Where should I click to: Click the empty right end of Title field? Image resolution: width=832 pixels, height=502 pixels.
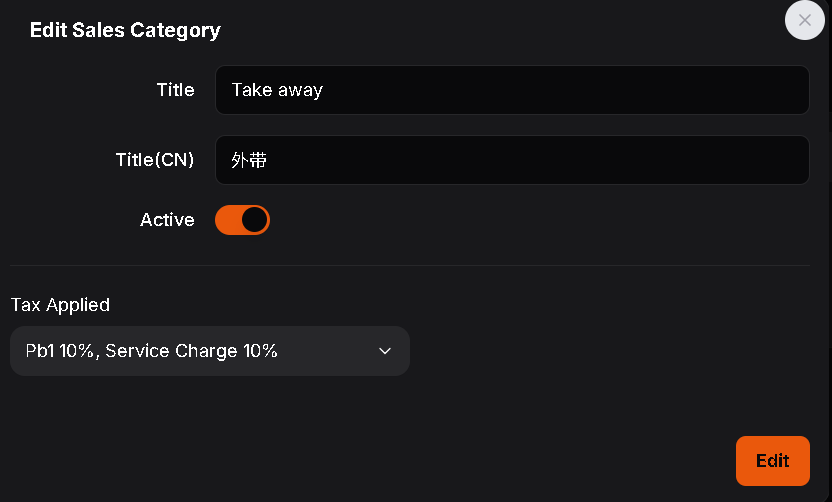point(760,90)
